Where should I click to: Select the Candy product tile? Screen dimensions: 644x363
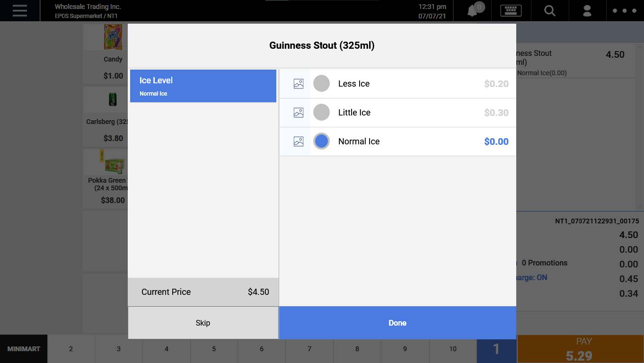106,53
